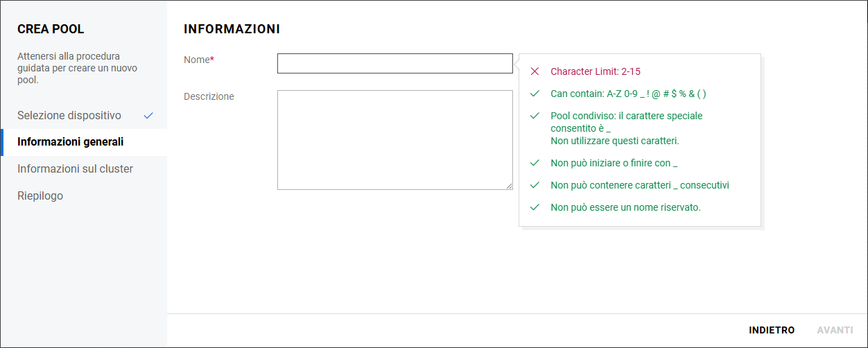Click the blue checkmark next to Selezione dispositivo
The height and width of the screenshot is (348, 868).
pyautogui.click(x=148, y=116)
